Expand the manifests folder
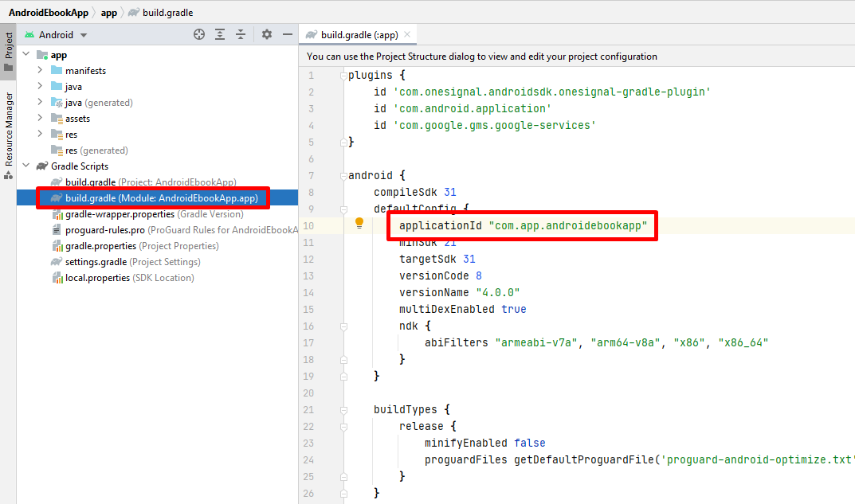Screen dimensions: 855x504 (x=41, y=71)
